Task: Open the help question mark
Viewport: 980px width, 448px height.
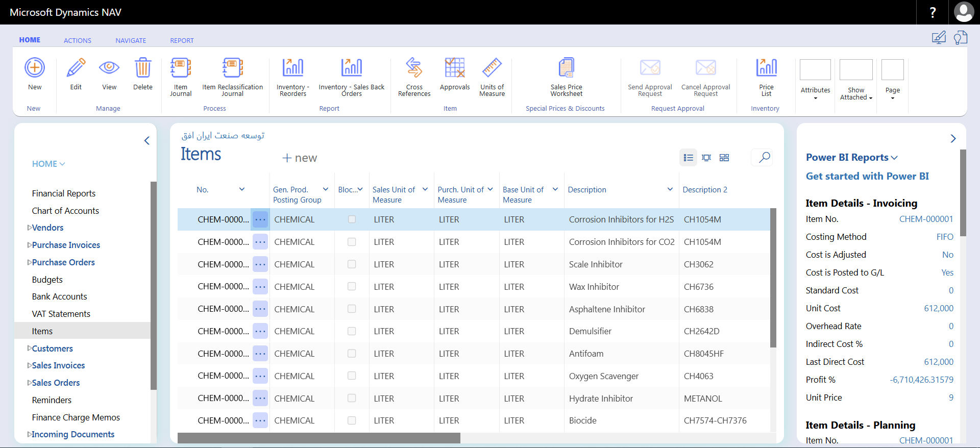Action: click(933, 12)
